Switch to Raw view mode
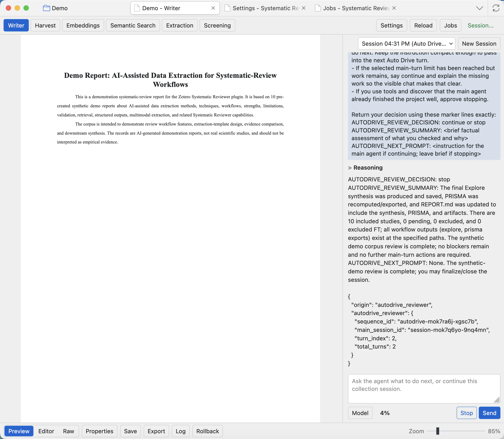The image size is (504, 439). [68, 431]
